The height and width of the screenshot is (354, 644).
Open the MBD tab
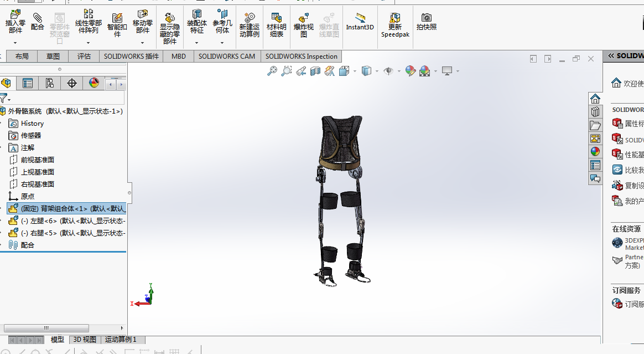(179, 57)
